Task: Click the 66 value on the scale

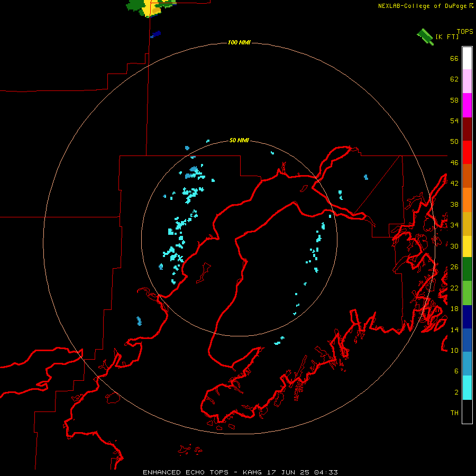Action: (x=454, y=58)
